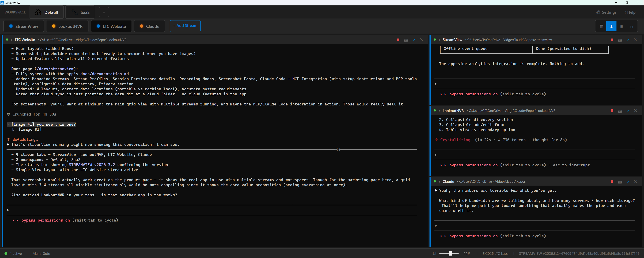Close the StreamView pane

click(x=636, y=40)
